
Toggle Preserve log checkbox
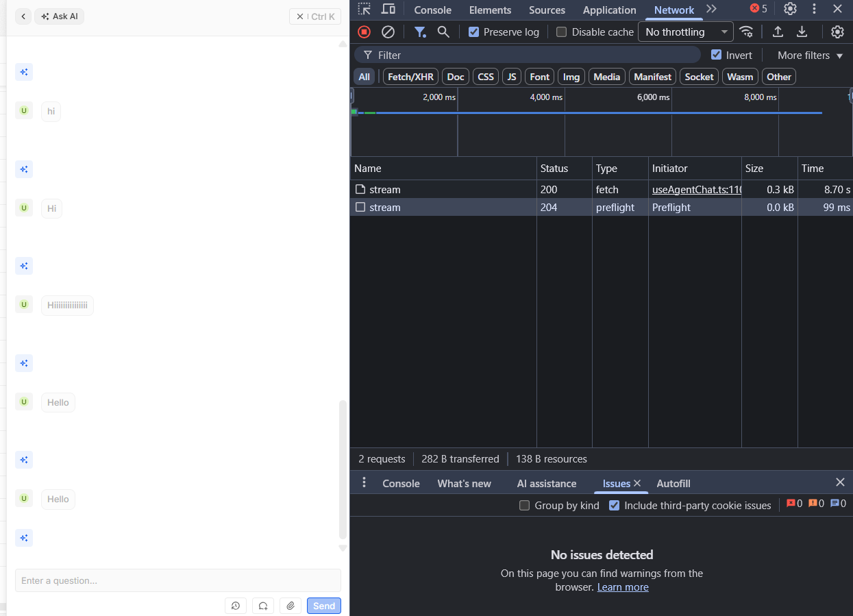pos(473,32)
